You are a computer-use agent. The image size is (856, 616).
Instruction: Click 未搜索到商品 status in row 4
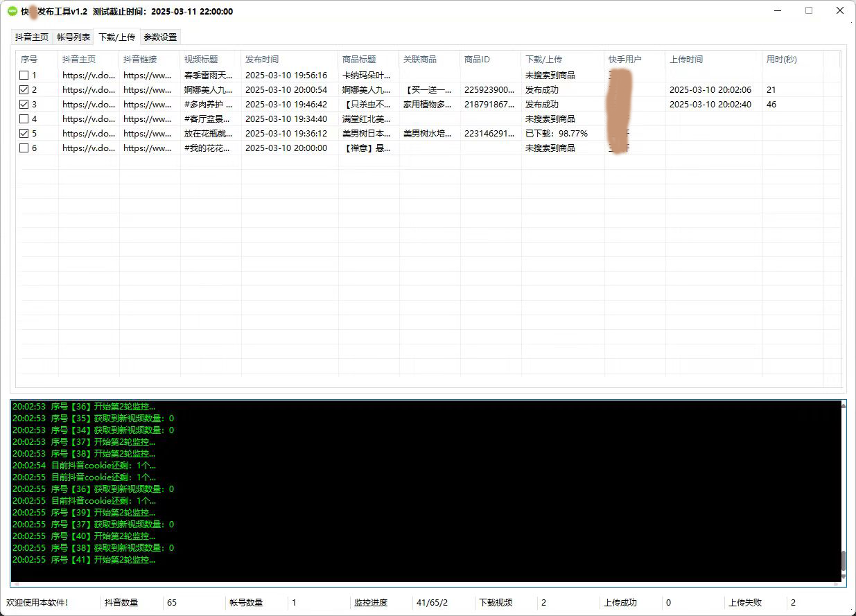(x=550, y=118)
